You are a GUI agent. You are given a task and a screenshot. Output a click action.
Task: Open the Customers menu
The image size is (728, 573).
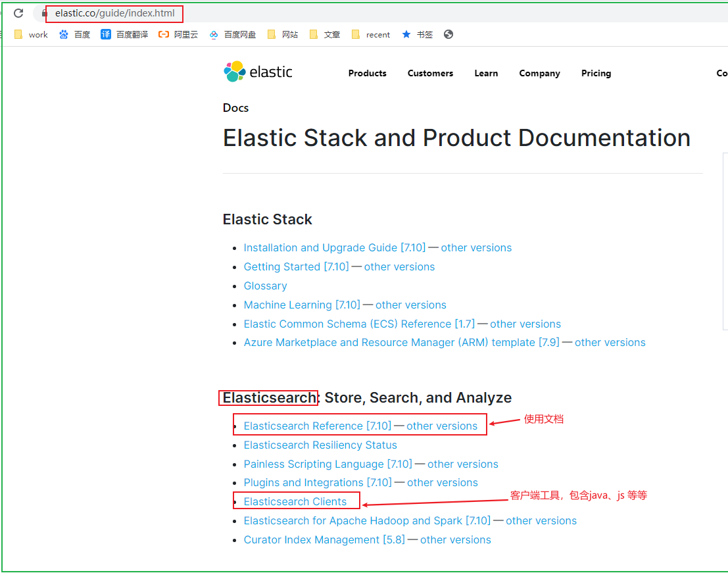(430, 73)
